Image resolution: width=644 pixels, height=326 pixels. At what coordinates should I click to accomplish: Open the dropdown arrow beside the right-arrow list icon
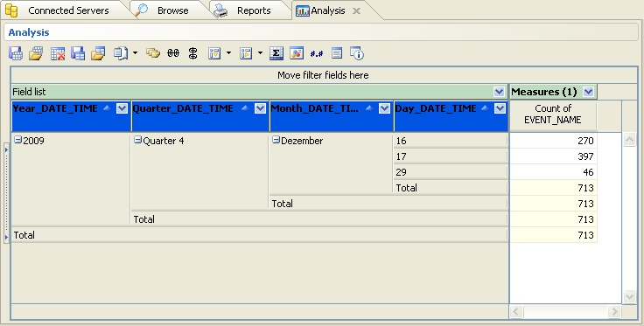[x=260, y=53]
